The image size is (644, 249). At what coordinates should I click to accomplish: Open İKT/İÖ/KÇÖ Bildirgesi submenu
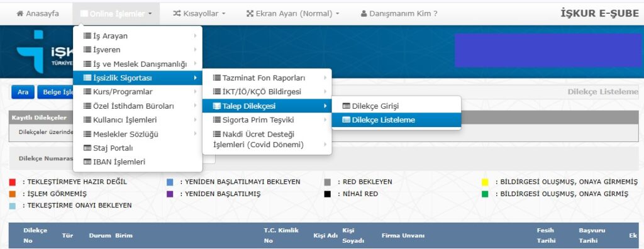coord(267,92)
